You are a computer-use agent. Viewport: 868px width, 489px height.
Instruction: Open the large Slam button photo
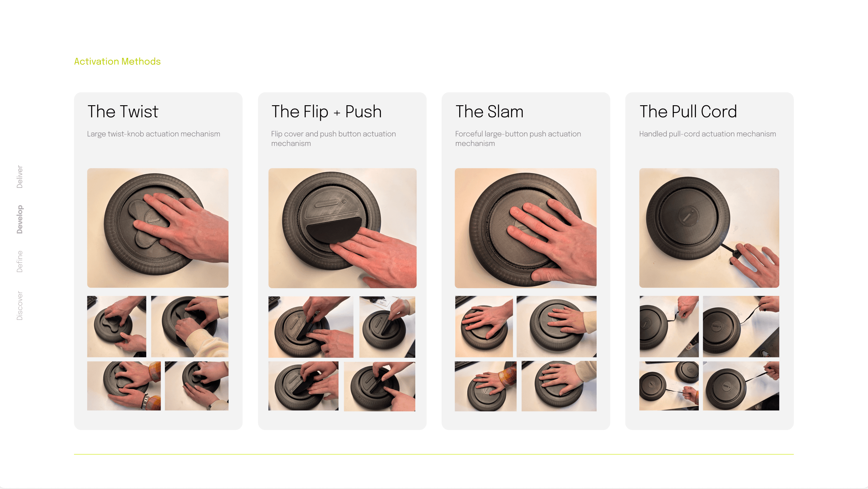point(526,228)
